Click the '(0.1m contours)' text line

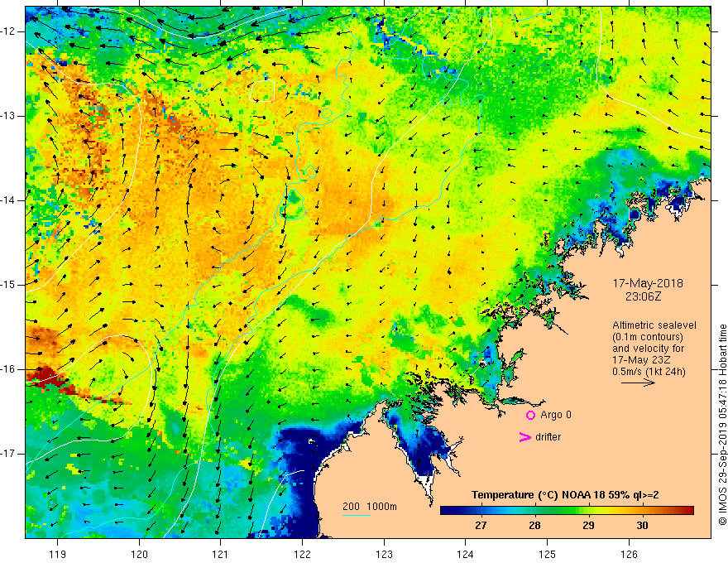point(647,337)
